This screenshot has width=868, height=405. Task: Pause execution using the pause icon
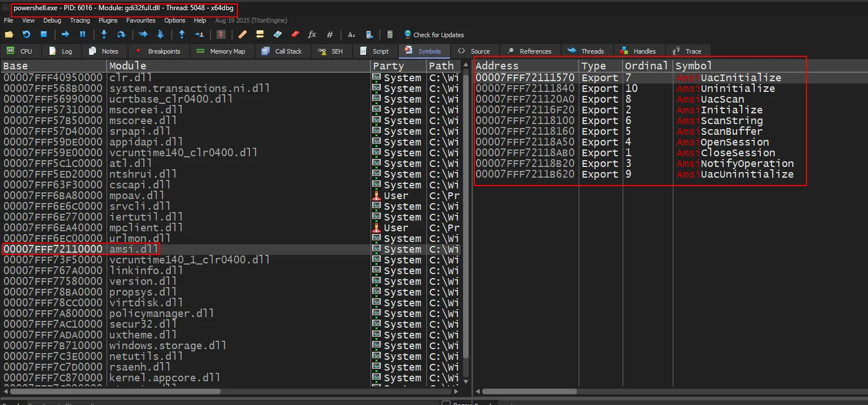(x=82, y=34)
